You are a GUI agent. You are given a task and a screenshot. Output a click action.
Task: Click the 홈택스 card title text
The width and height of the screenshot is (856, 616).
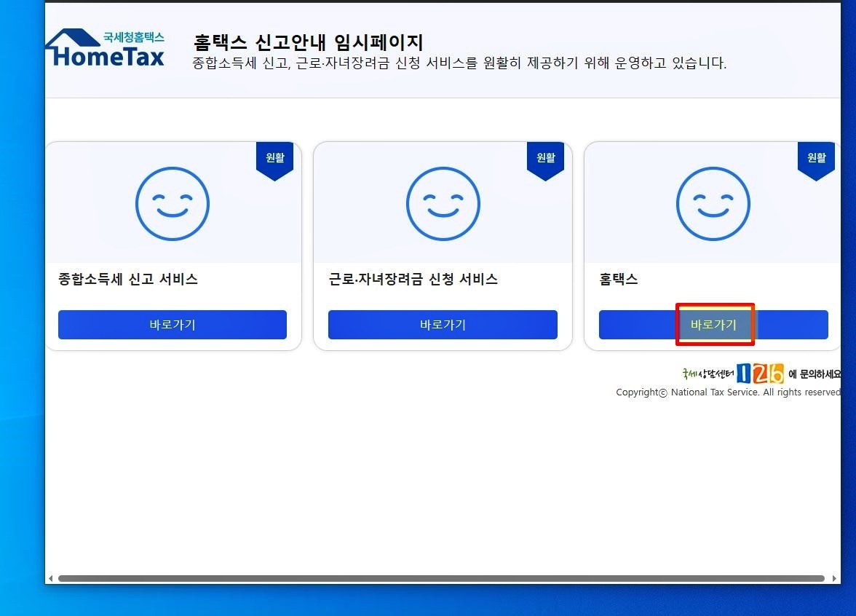click(x=619, y=279)
